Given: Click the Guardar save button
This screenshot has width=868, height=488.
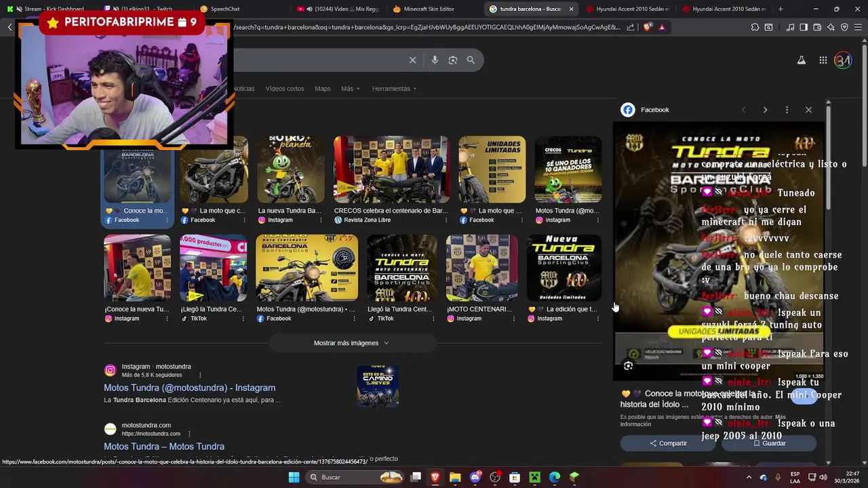Looking at the screenshot, I should 768,443.
